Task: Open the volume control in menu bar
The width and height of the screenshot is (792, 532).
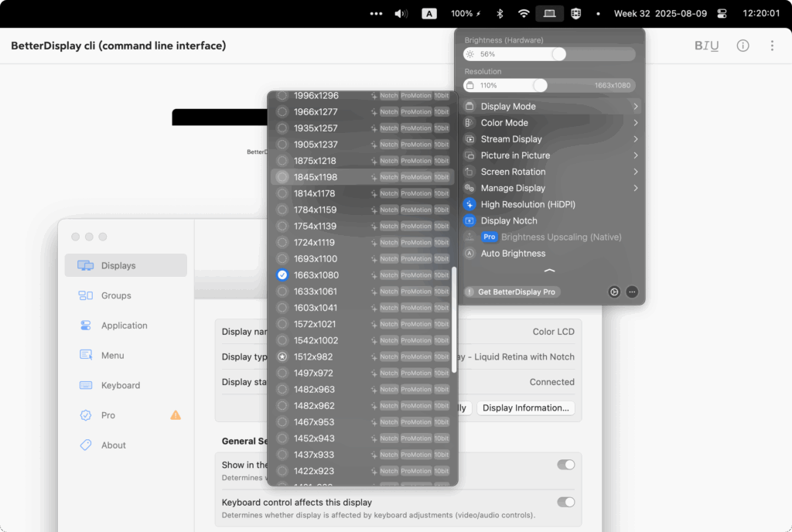Action: tap(401, 14)
